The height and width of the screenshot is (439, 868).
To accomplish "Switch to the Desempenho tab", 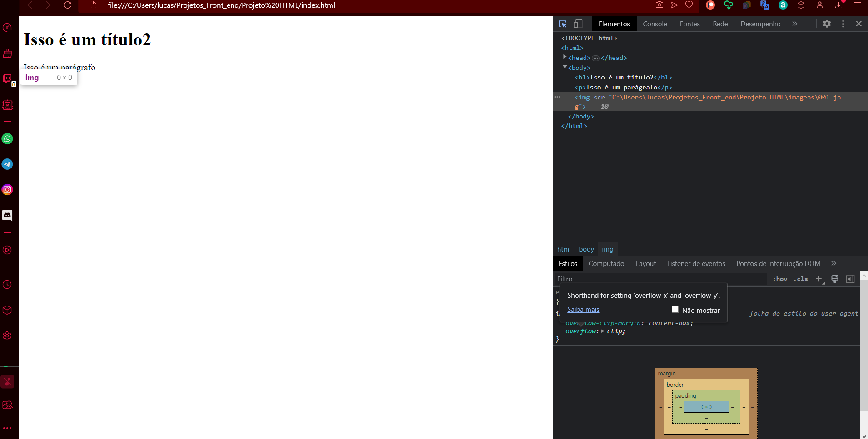I will point(760,24).
